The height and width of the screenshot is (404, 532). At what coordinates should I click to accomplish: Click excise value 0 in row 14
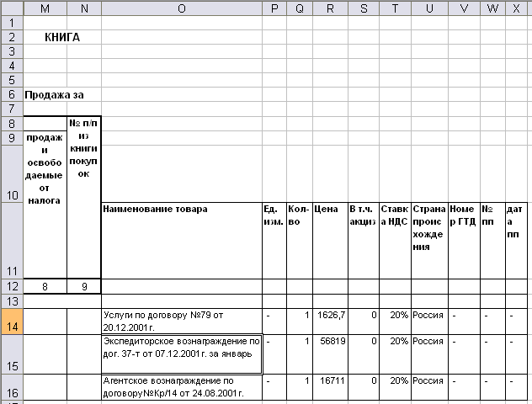(364, 322)
